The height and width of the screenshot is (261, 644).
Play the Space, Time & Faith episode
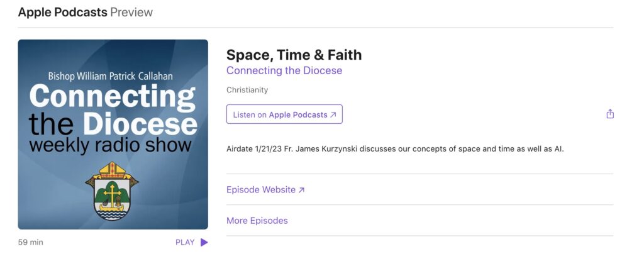pos(192,243)
